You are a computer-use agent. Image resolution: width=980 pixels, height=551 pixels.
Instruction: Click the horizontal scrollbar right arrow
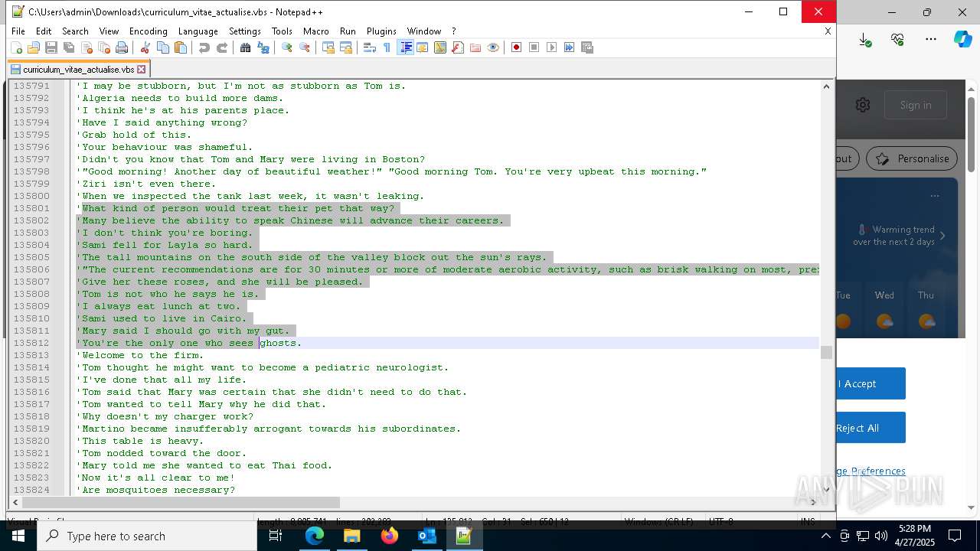click(x=813, y=503)
